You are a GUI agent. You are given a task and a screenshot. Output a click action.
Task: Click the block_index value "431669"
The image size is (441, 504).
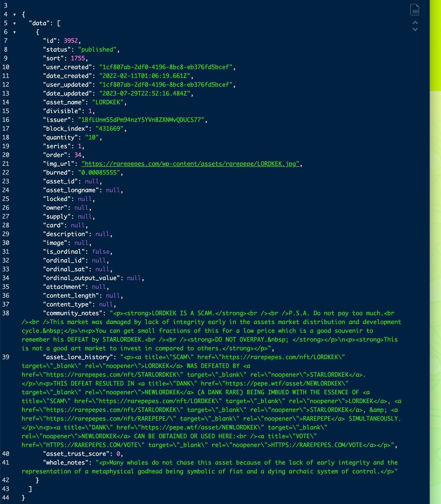(109, 129)
